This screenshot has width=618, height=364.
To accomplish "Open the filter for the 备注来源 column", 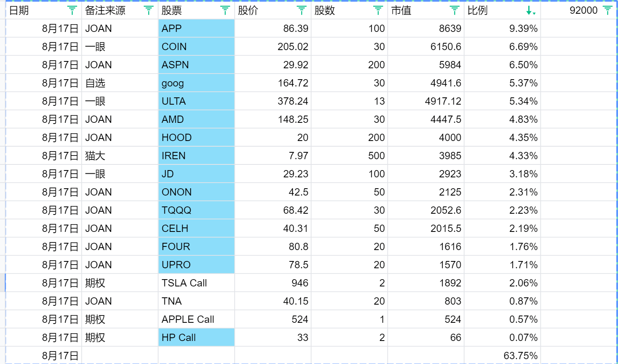I will [x=149, y=11].
